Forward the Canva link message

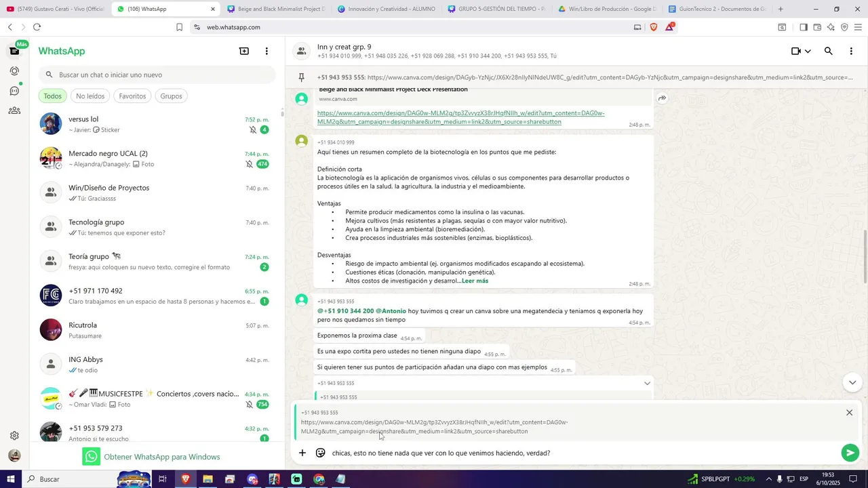[662, 98]
